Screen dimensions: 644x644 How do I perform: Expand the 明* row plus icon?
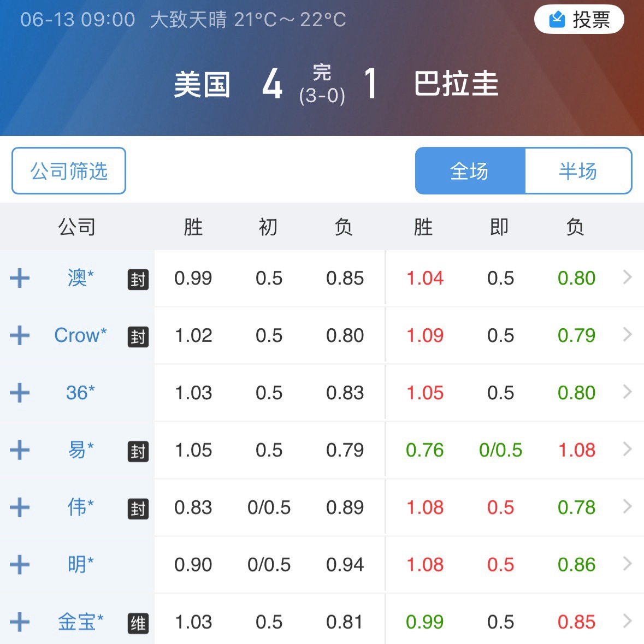pos(20,564)
